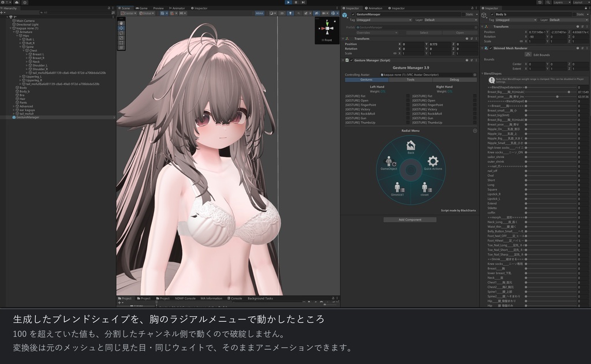Adjust the Breast_Big blendshape slider
Viewport: 591px width, 364px height.
pos(551,92)
